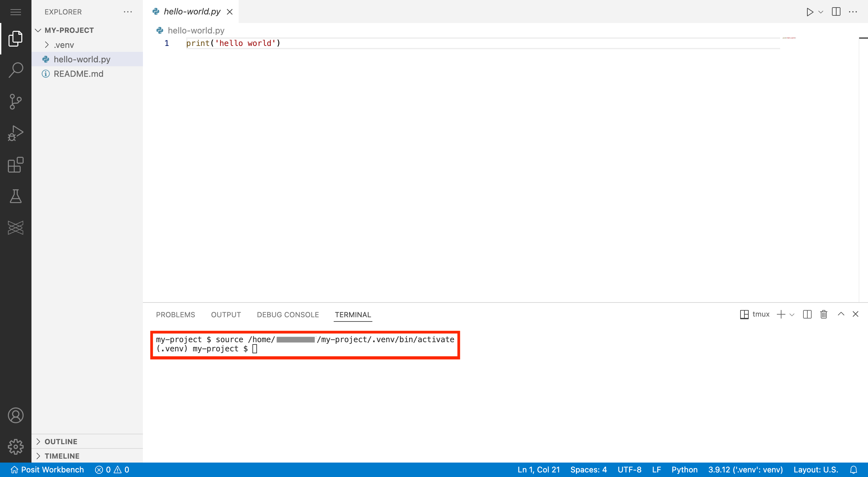Click hello-world.py breadcrumb
868x477 pixels.
[191, 31]
